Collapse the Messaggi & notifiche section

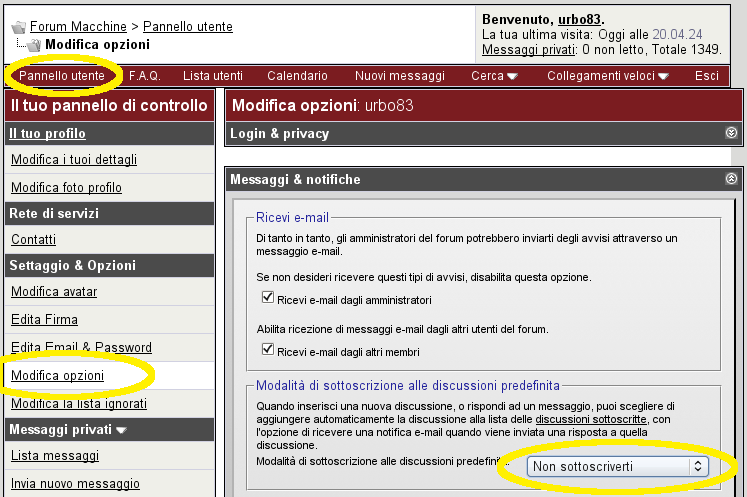click(x=731, y=179)
